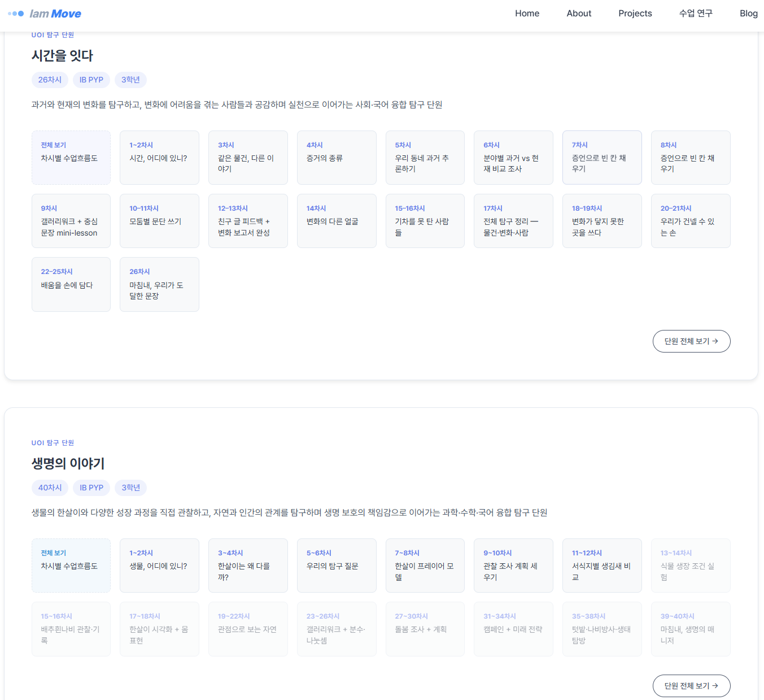
Task: Open the 17~18차시 한살이 시각화 + 몸 표현 card
Action: [159, 629]
